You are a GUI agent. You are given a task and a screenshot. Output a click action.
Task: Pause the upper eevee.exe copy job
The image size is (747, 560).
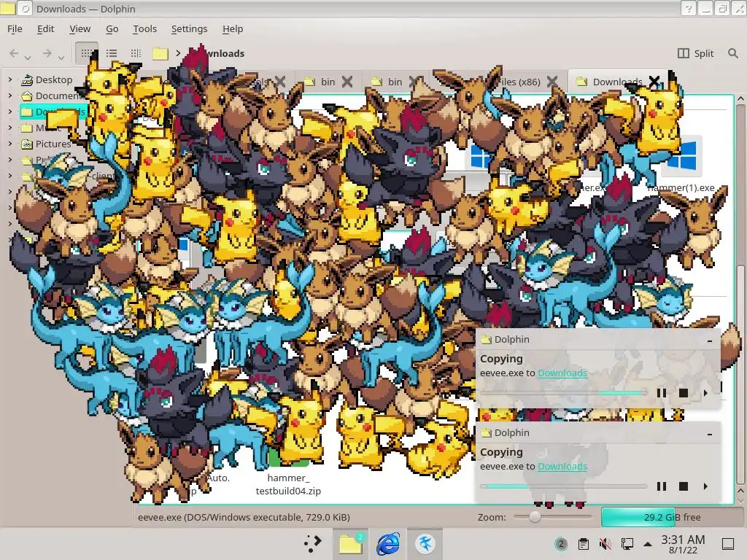661,393
